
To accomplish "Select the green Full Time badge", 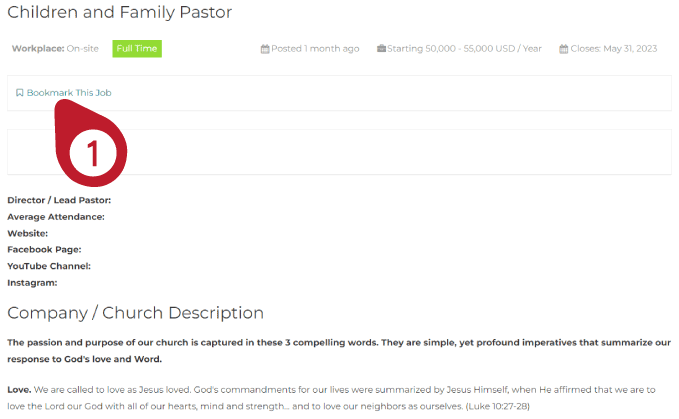I will click(137, 48).
